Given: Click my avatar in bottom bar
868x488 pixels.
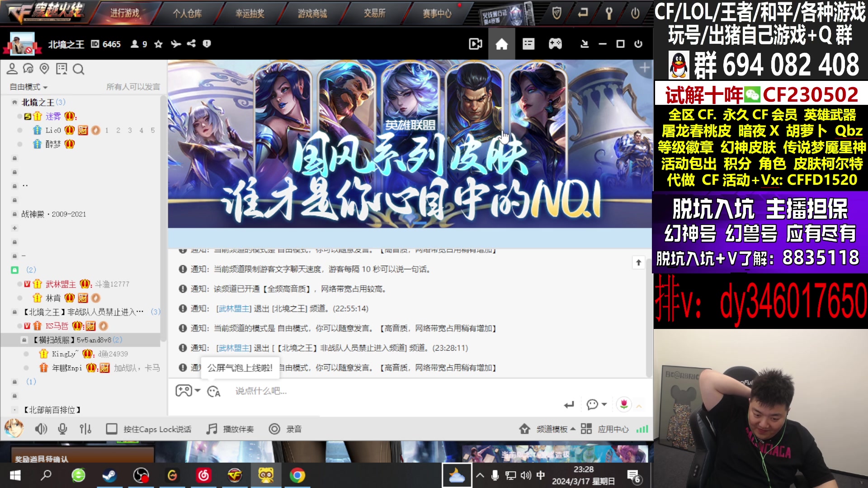Looking at the screenshot, I should click(14, 428).
